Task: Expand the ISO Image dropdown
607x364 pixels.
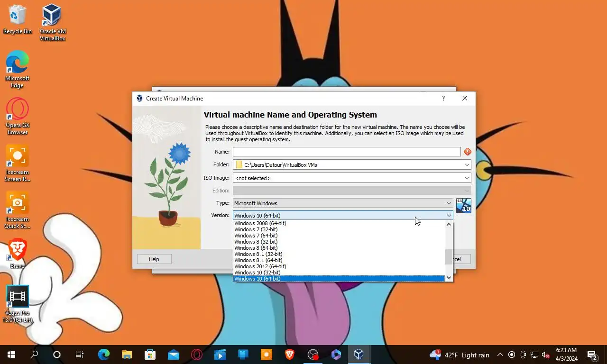Action: pyautogui.click(x=467, y=178)
